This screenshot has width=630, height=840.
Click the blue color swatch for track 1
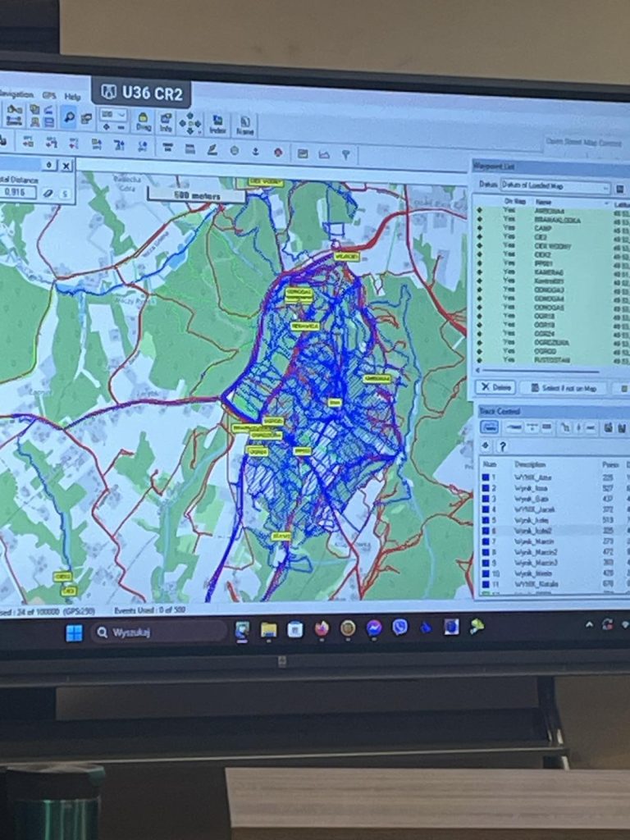(486, 477)
